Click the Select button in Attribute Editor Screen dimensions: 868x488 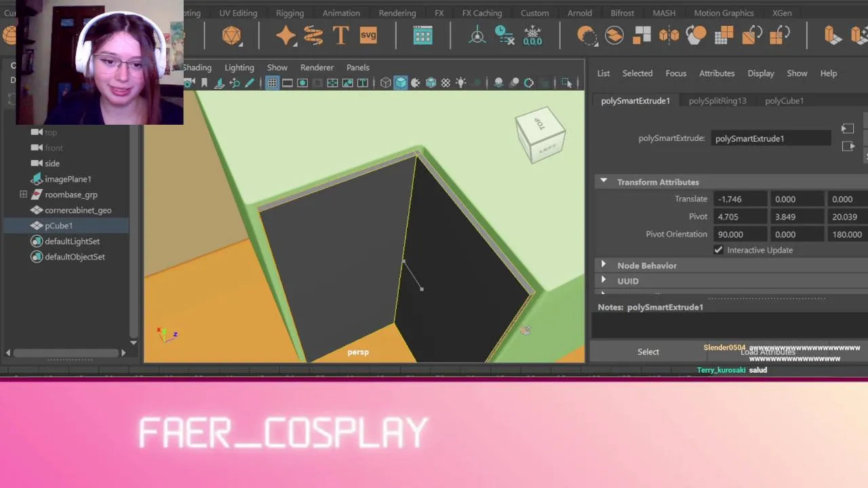tap(648, 351)
